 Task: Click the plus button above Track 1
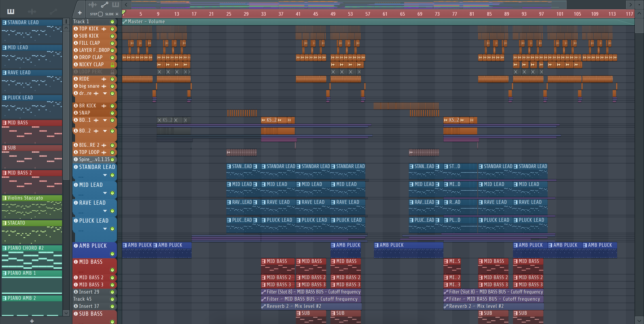(80, 13)
